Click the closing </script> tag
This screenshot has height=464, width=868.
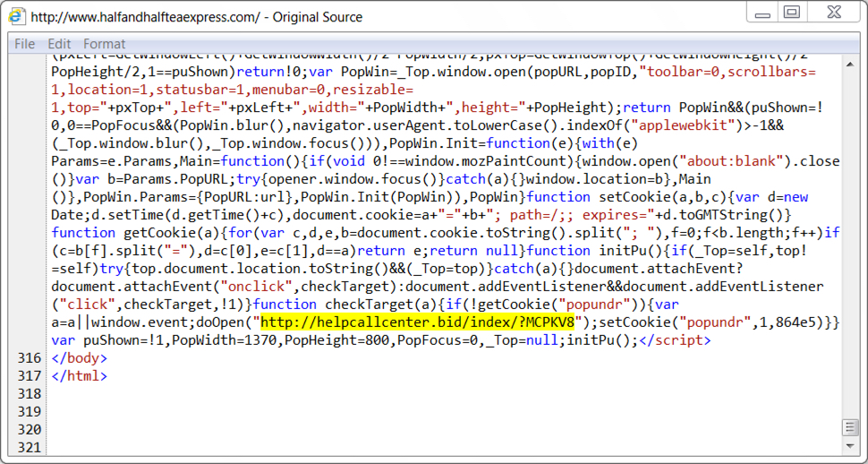pos(675,339)
